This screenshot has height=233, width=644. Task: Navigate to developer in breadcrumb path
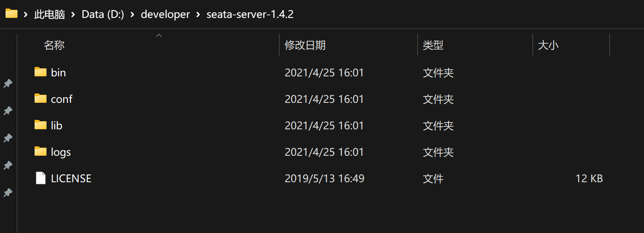point(165,15)
